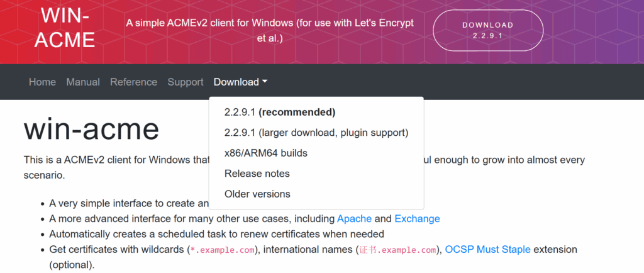Select x86/ARM64 builds menu entry

pyautogui.click(x=266, y=153)
